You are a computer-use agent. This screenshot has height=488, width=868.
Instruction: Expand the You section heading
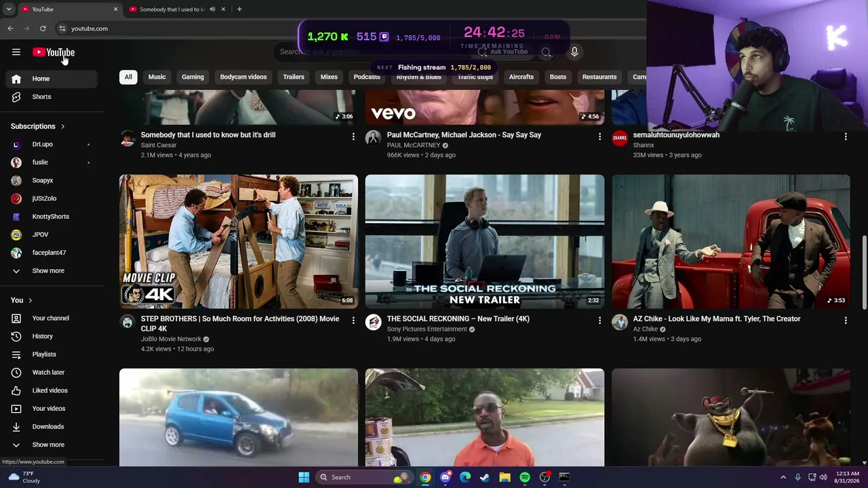coord(22,300)
